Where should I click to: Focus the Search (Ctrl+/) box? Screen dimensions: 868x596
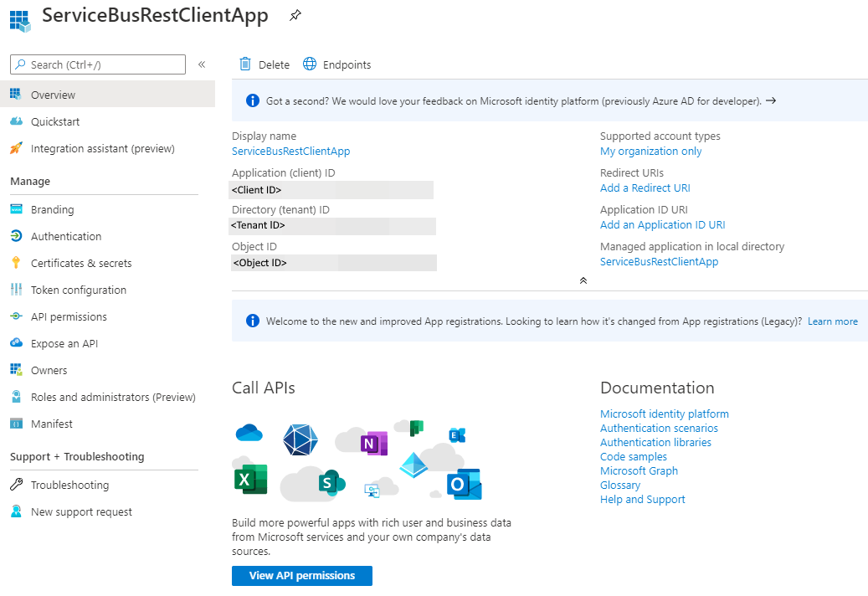point(98,64)
